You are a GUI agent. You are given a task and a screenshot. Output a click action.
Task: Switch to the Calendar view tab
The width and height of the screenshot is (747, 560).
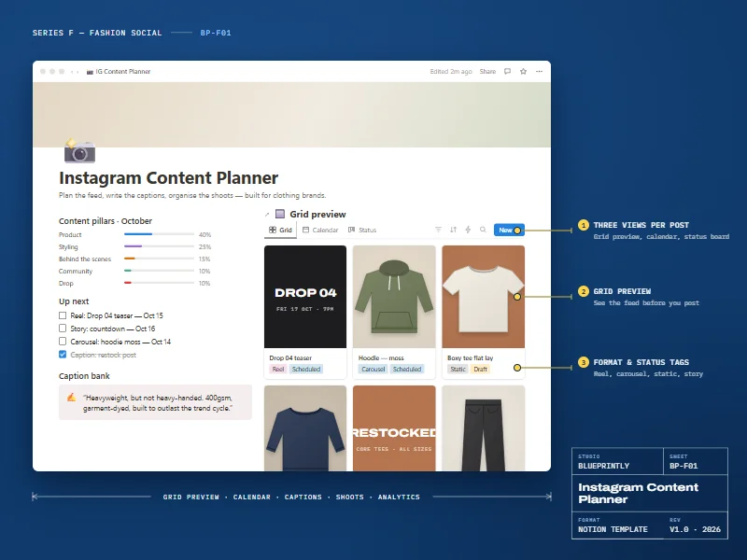320,230
